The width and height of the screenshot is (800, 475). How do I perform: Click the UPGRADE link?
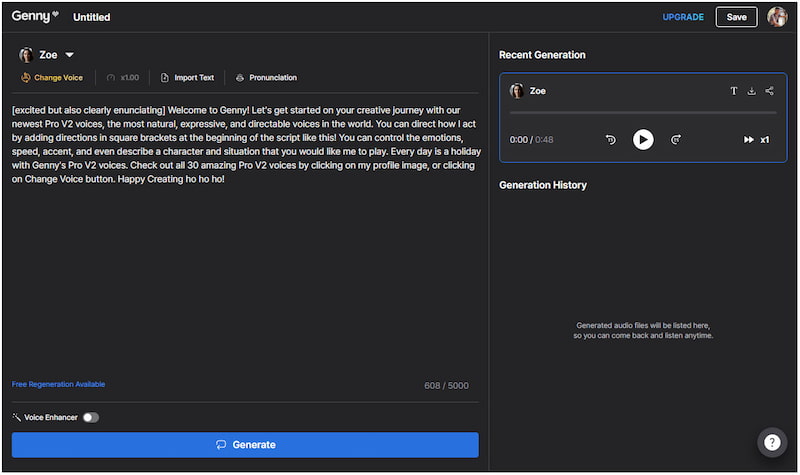click(683, 17)
